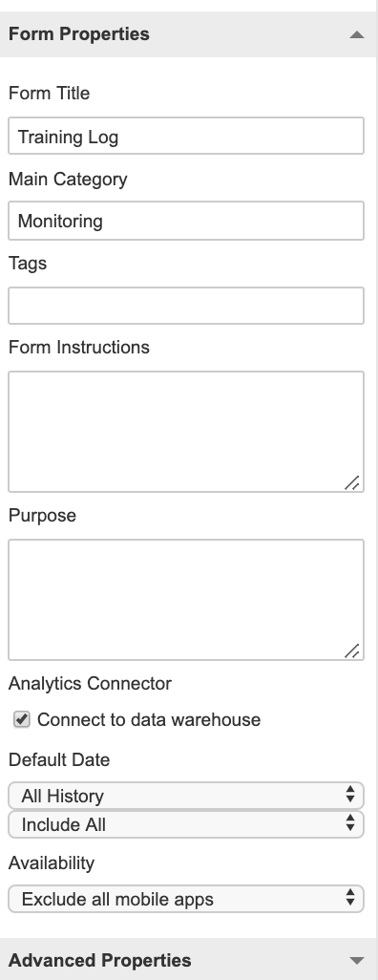Screen dimensions: 378x980
Task: Click the Availability dropdown stepper arrows
Action: (350, 899)
